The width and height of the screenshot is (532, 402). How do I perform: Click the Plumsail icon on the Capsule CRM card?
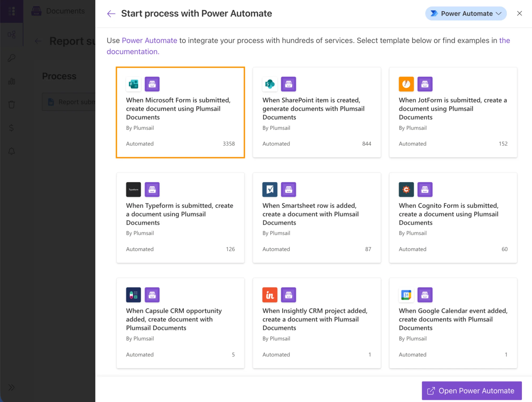(152, 295)
